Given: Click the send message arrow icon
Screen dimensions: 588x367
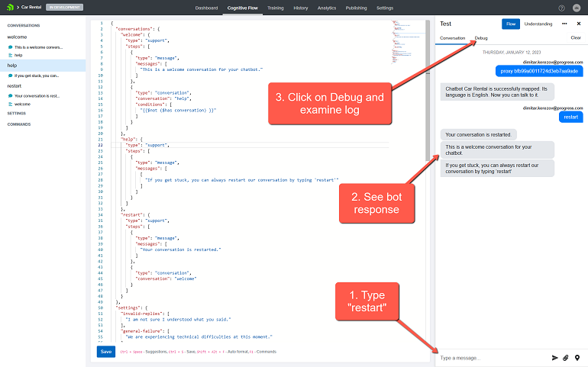Looking at the screenshot, I should [x=554, y=358].
